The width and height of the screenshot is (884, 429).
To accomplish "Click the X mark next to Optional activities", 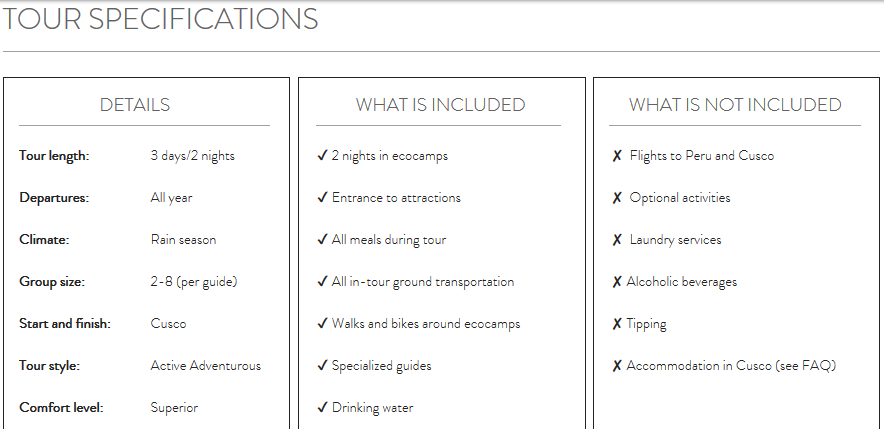I will (x=617, y=198).
